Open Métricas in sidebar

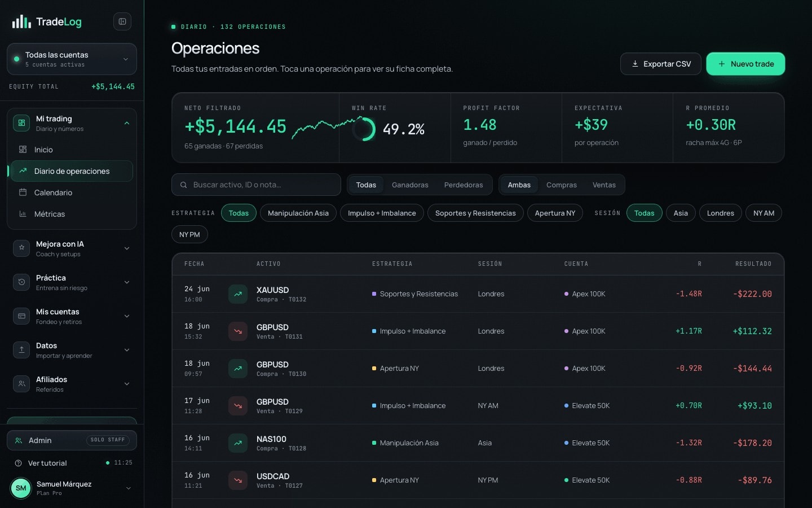(72, 214)
